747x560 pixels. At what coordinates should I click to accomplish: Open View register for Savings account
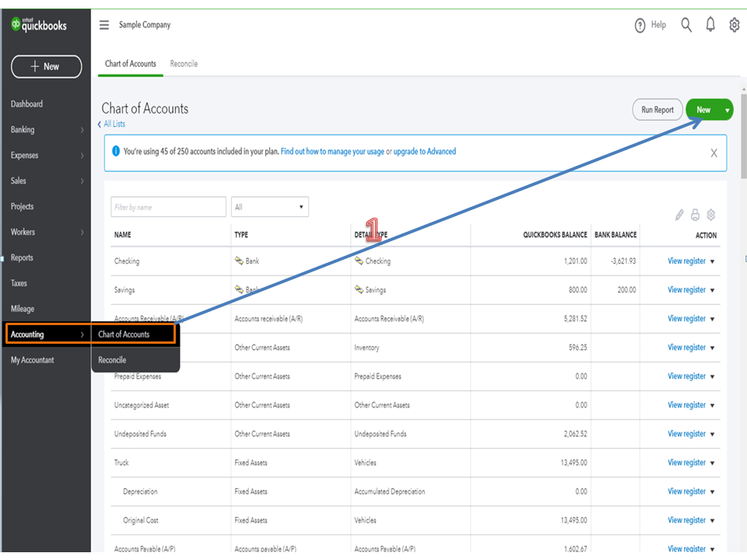(x=686, y=290)
